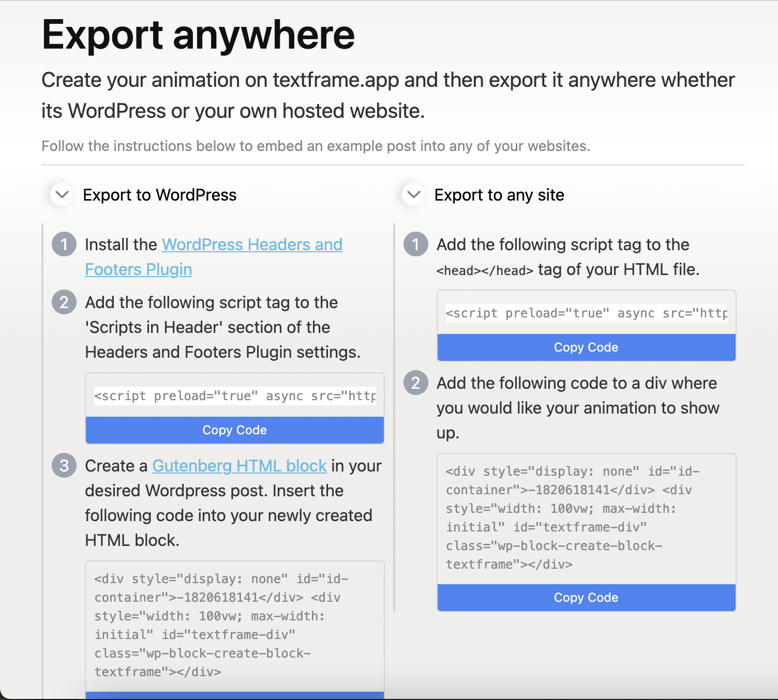This screenshot has height=700, width=778.
Task: Click the Follow the instructions below text
Action: [x=316, y=146]
